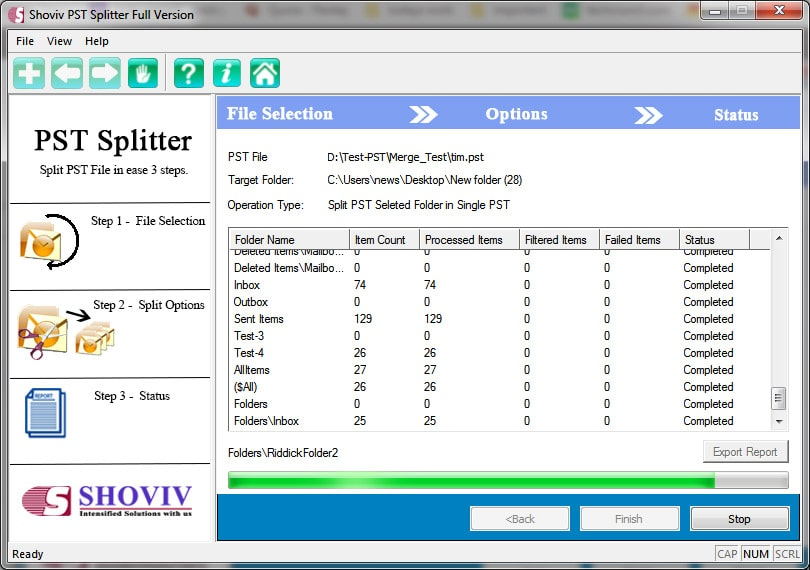Click the <Back button
The height and width of the screenshot is (570, 810).
pos(520,519)
